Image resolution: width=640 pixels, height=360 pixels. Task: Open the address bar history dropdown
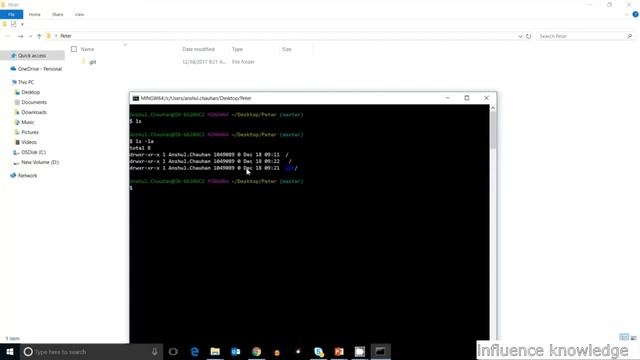520,36
